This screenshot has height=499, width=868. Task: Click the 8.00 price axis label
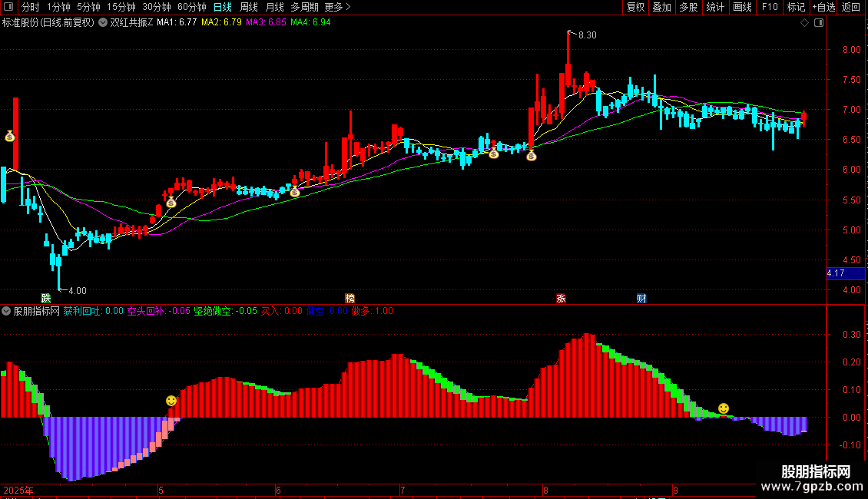[851, 50]
